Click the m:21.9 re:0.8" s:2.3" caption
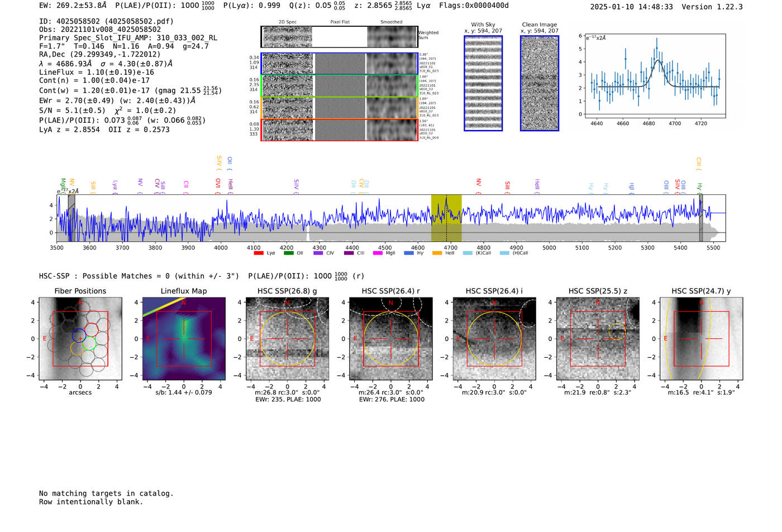The height and width of the screenshot is (532, 782). click(598, 392)
